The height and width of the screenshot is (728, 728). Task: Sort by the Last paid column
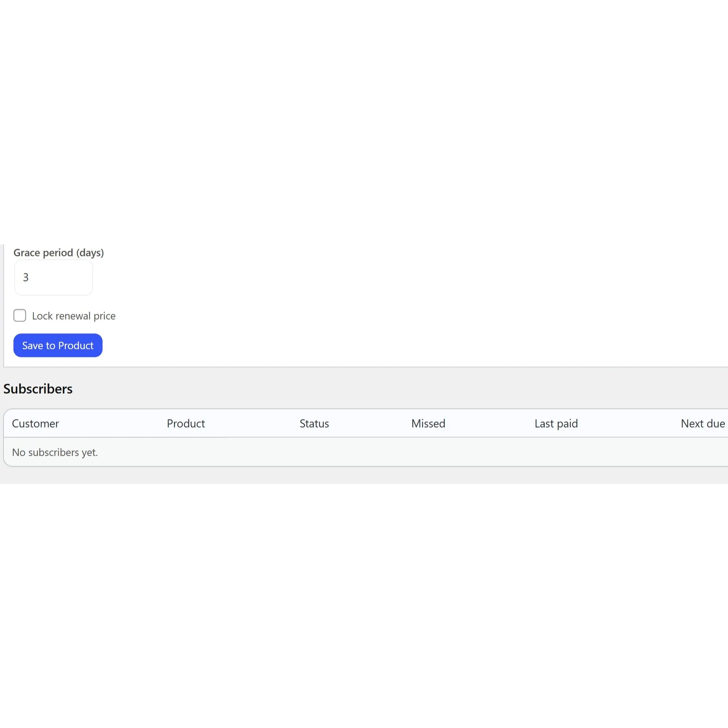556,423
